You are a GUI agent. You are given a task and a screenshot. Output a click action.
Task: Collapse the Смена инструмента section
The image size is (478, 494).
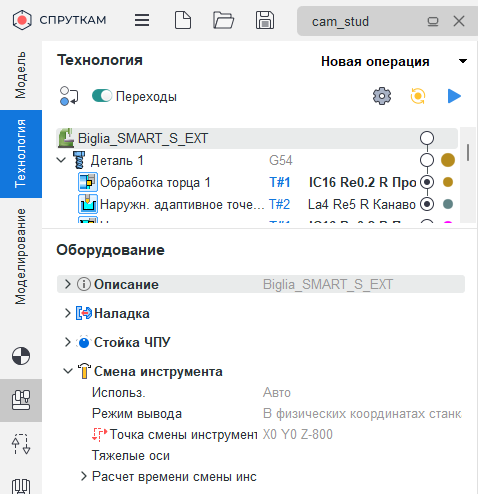(x=68, y=371)
